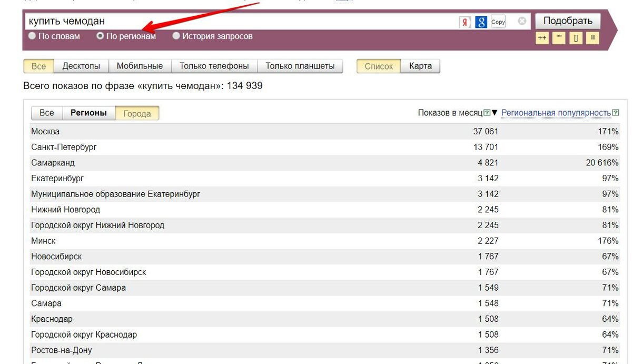Apply the ++ operator button
Screen dimensions: 632x364
pyautogui.click(x=542, y=38)
